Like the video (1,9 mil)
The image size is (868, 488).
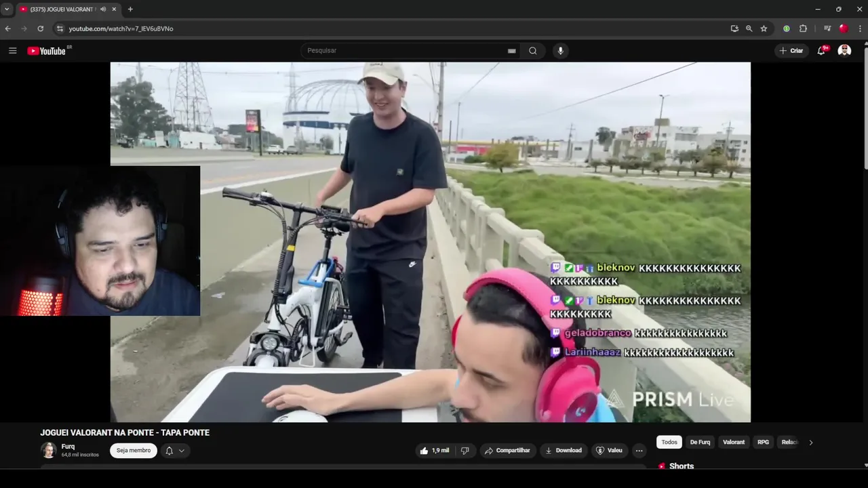[435, 450]
